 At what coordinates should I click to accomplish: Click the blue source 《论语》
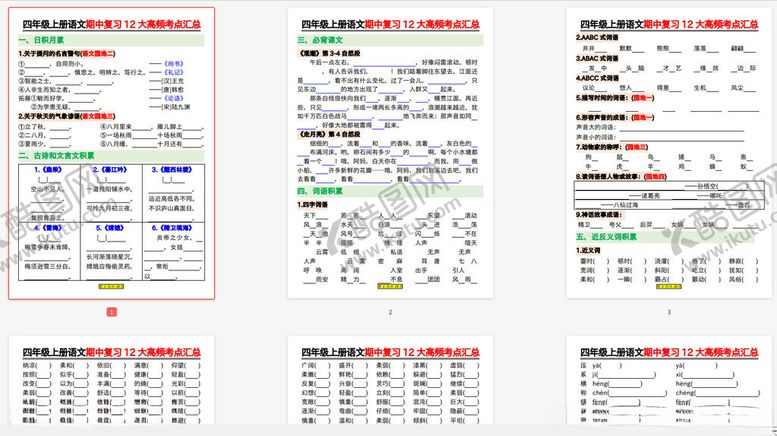[174, 98]
